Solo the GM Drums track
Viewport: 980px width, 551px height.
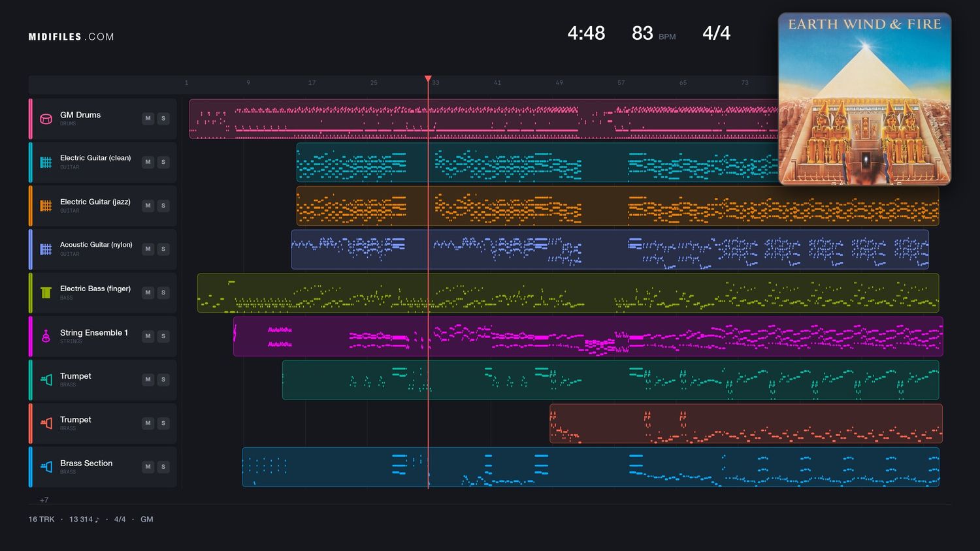[163, 118]
